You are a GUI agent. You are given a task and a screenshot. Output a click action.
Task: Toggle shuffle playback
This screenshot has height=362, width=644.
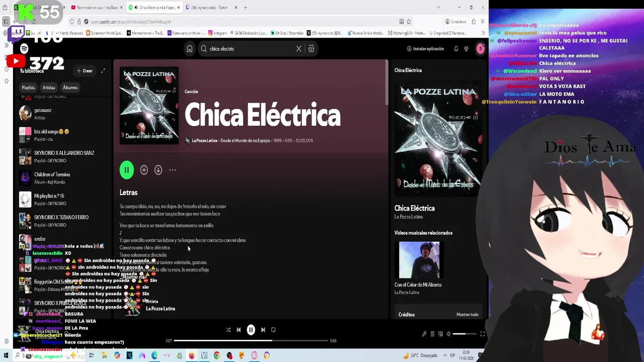click(228, 330)
